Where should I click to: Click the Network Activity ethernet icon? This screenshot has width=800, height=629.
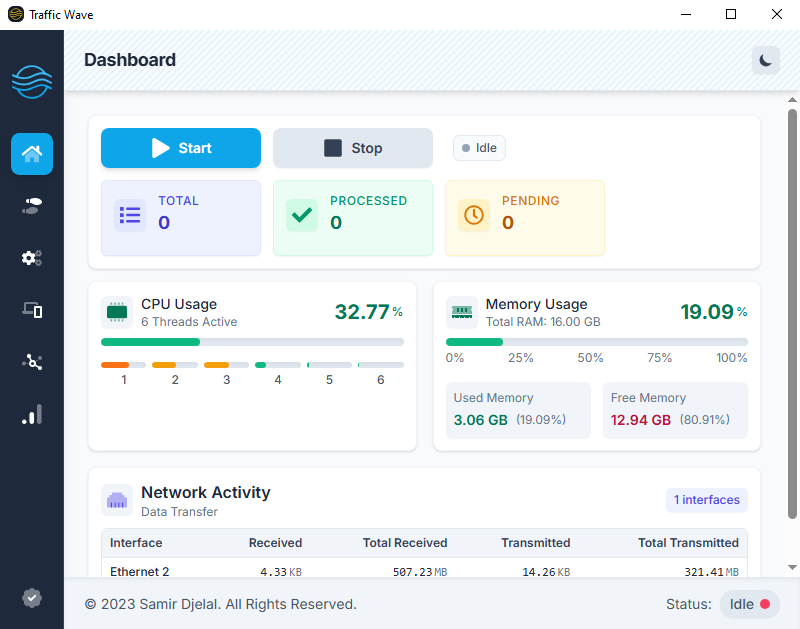(117, 500)
